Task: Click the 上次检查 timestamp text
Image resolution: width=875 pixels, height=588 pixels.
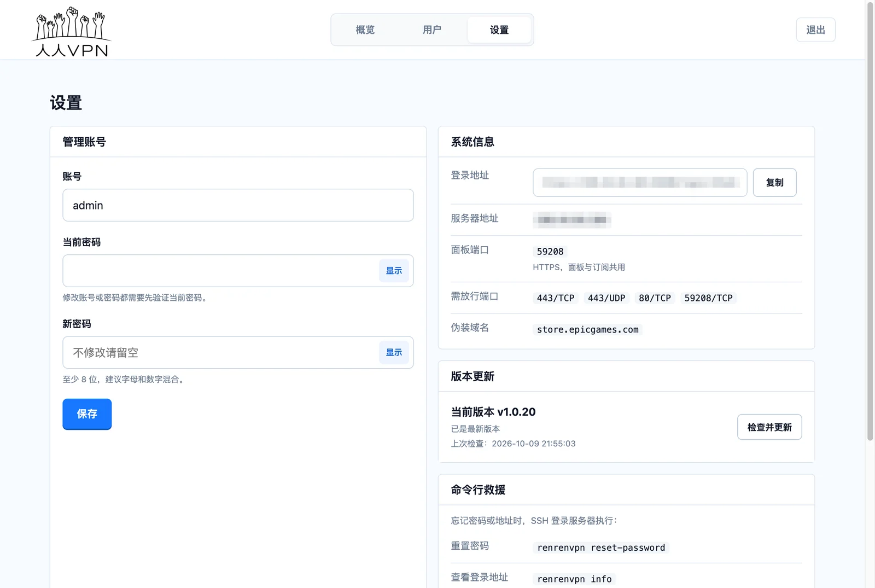Action: pos(513,444)
